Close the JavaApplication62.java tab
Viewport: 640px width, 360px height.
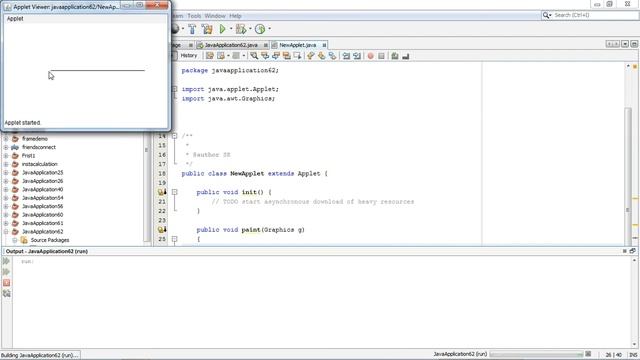coord(266,45)
